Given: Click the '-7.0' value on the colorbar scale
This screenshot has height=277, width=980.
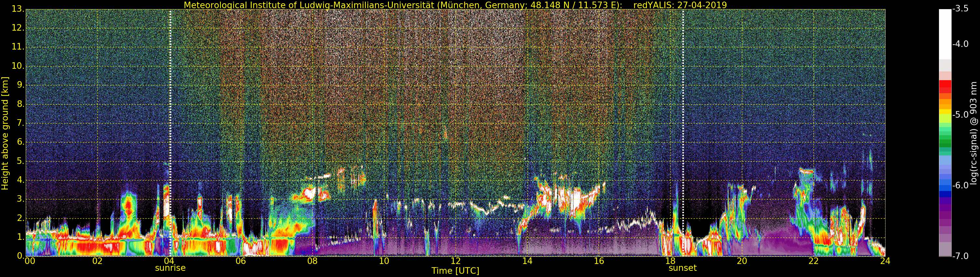Looking at the screenshot, I should point(960,256).
